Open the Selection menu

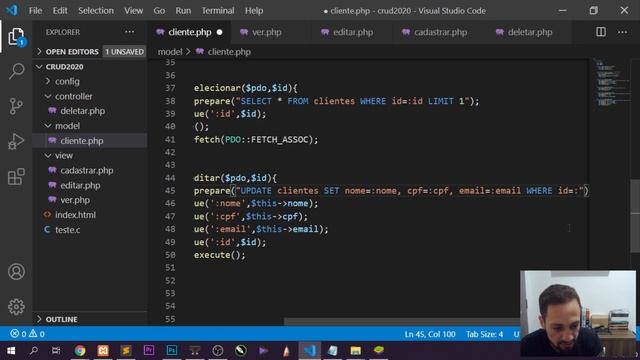pos(96,11)
